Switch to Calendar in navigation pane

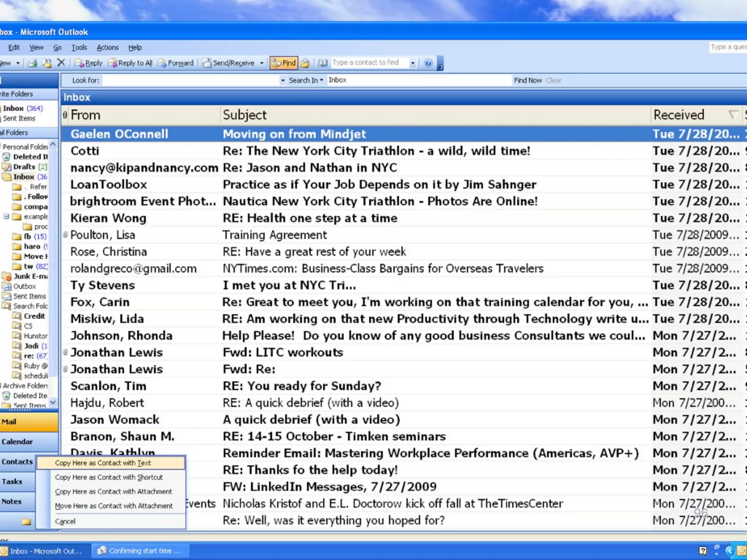tap(17, 442)
